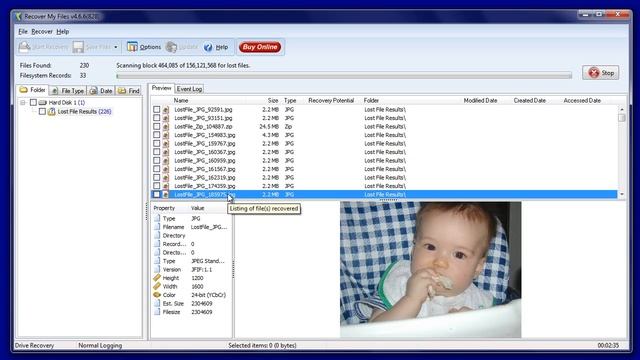
Task: Click file icon of LostFile_JPG_154883.jpg
Action: [166, 135]
